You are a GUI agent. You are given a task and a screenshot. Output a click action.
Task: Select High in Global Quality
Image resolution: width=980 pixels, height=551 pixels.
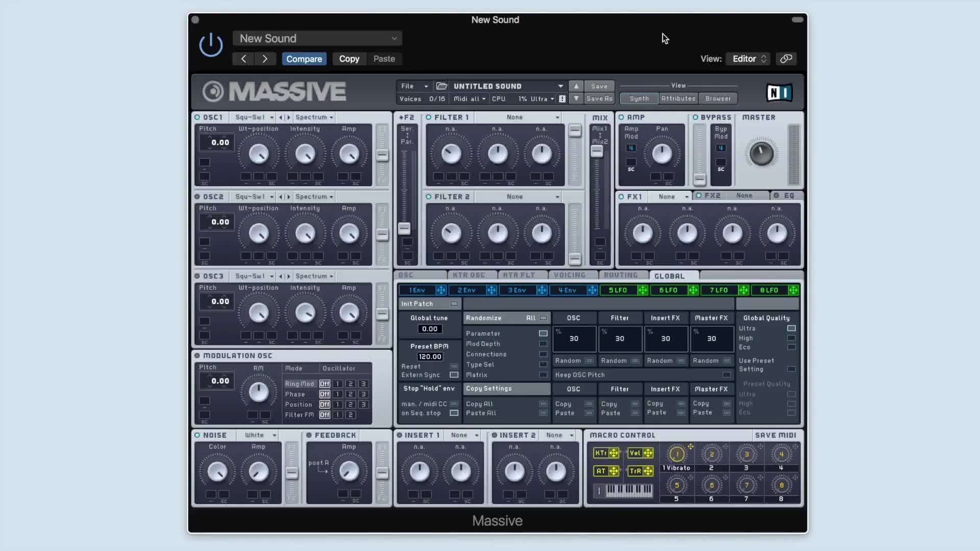[x=791, y=338]
